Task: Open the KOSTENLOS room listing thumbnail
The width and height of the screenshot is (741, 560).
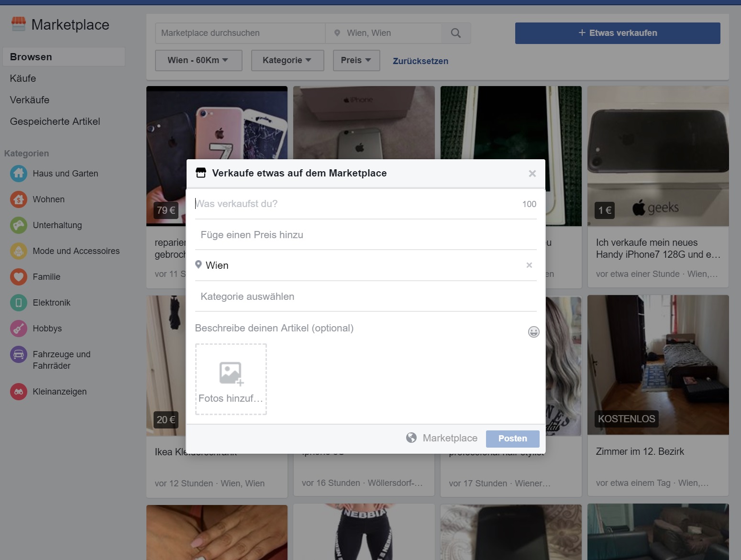Action: [x=658, y=365]
